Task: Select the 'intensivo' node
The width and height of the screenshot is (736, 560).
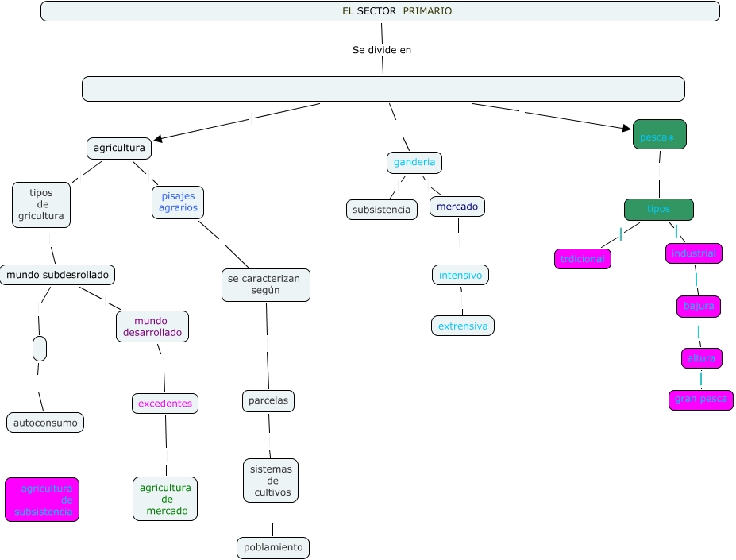Action: tap(460, 276)
